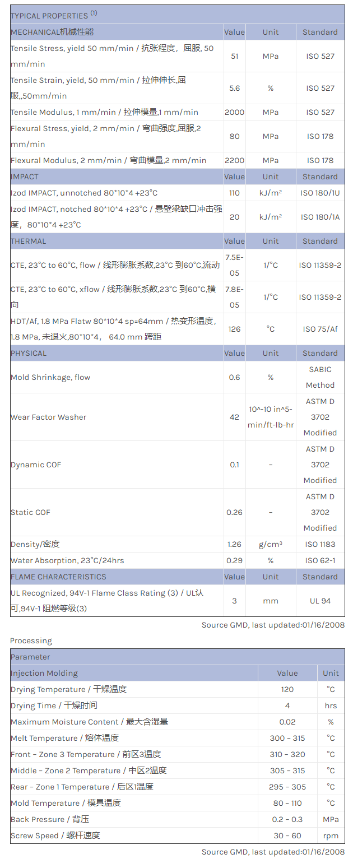This screenshot has height=868, width=353.
Task: Click the TYPICAL PROPERTIES table title
Action: point(50,16)
